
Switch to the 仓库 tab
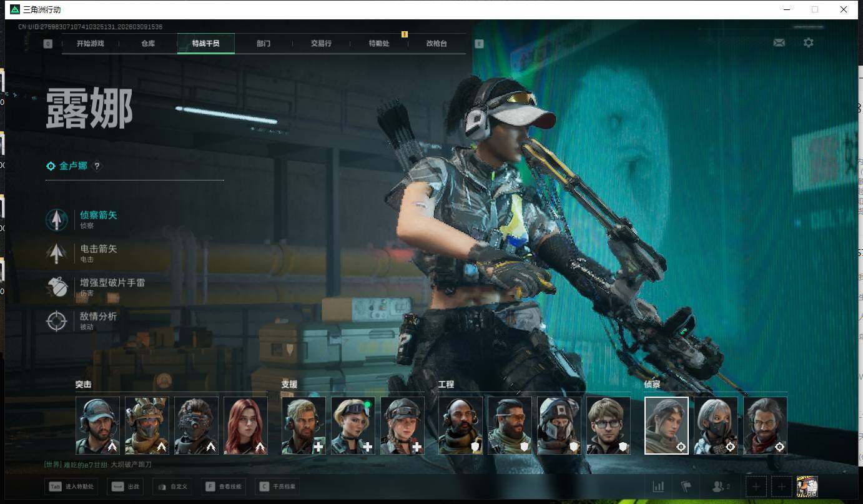[148, 44]
